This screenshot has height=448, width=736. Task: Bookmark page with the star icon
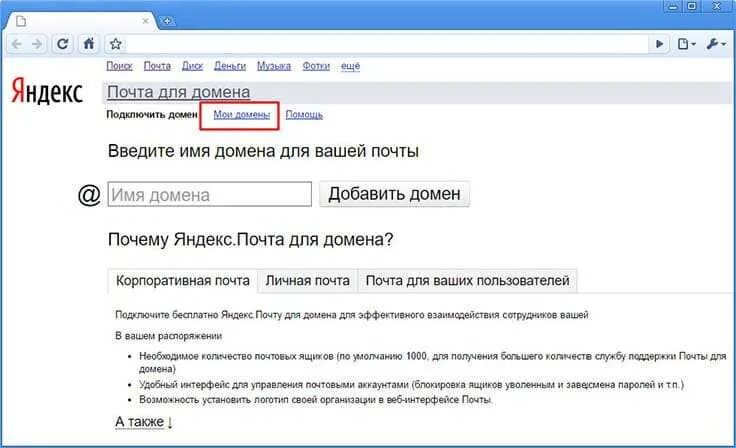pyautogui.click(x=115, y=44)
